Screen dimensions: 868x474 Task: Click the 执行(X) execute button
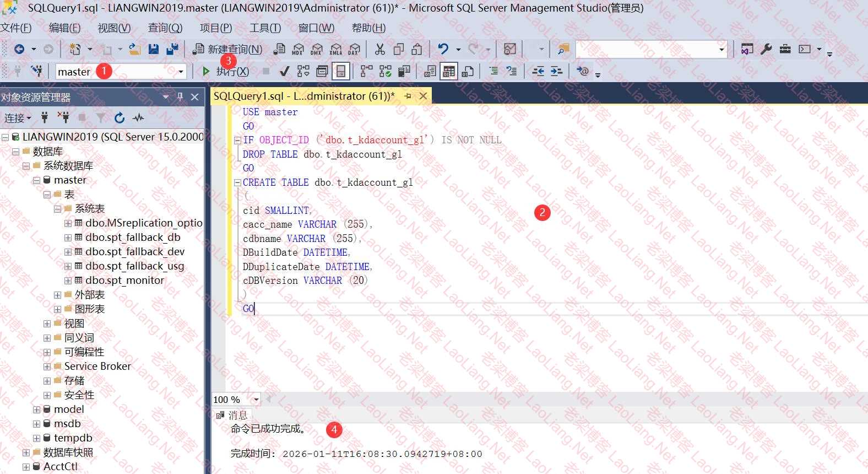pos(226,71)
